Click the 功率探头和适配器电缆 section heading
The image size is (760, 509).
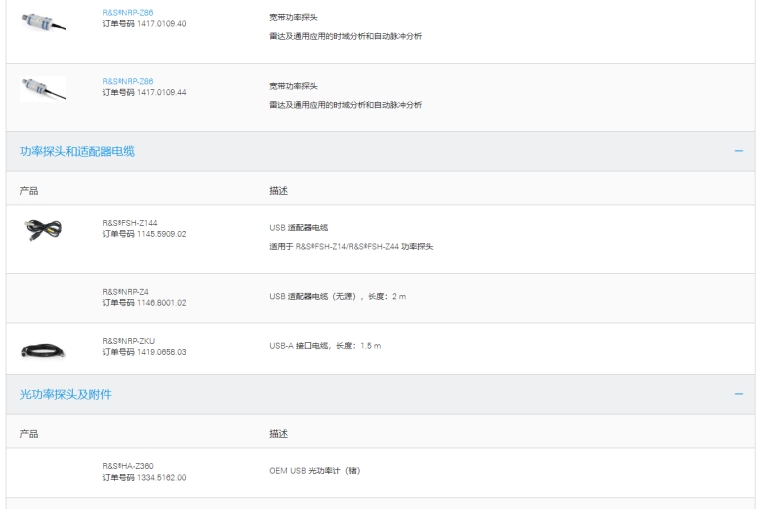tap(77, 151)
